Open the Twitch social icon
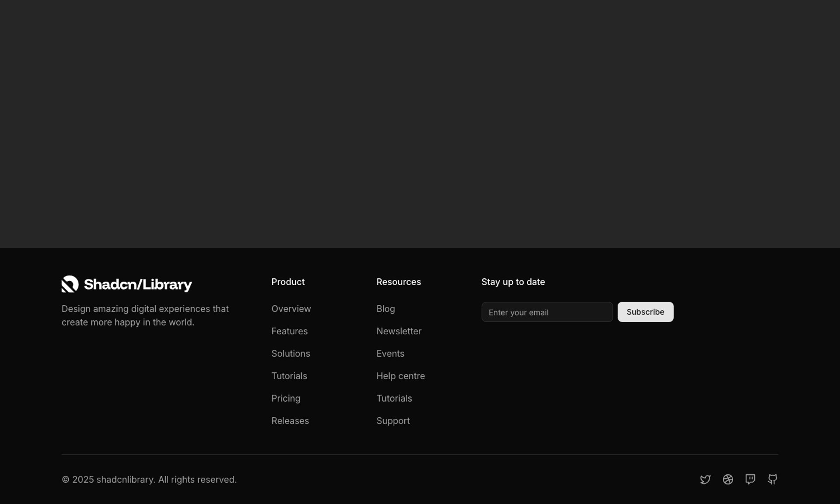The width and height of the screenshot is (840, 504). (x=750, y=479)
